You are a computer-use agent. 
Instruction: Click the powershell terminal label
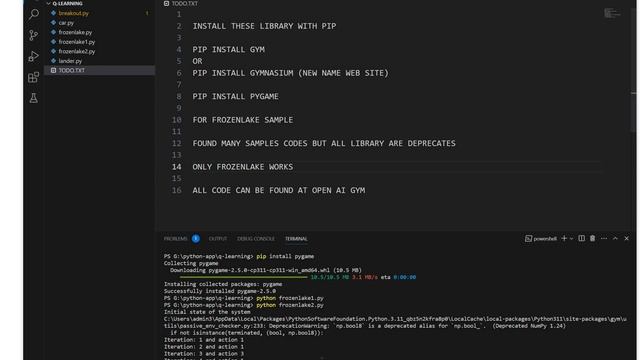(541, 239)
